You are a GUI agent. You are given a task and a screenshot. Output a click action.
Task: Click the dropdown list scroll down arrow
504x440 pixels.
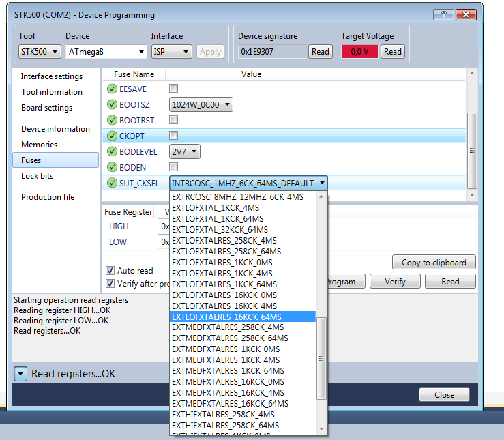(x=321, y=429)
